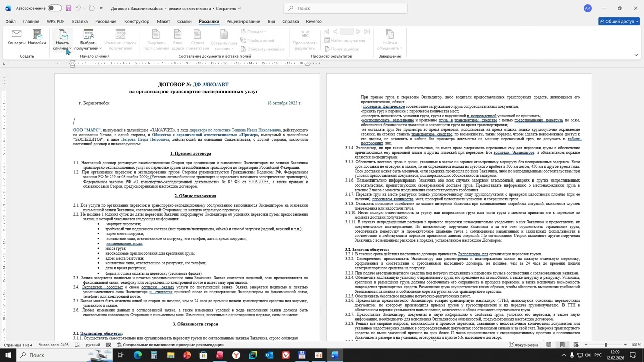Click Найти получателя in the ribbon
Viewport: 644px width, 362px height.
[345, 40]
